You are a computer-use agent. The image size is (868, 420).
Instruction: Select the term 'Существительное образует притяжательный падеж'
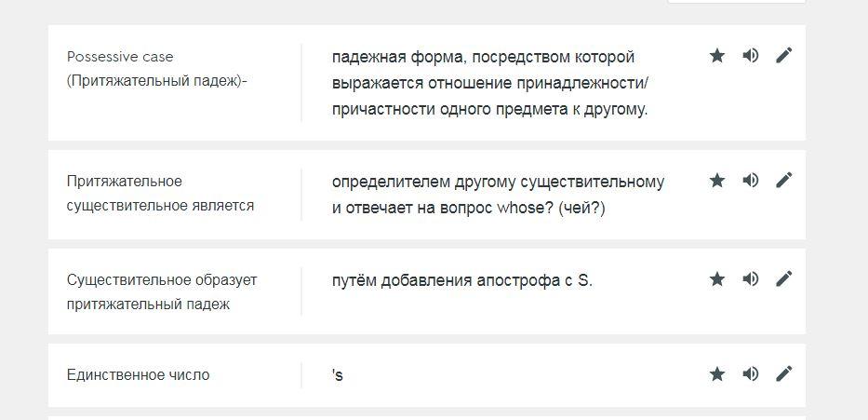162,292
